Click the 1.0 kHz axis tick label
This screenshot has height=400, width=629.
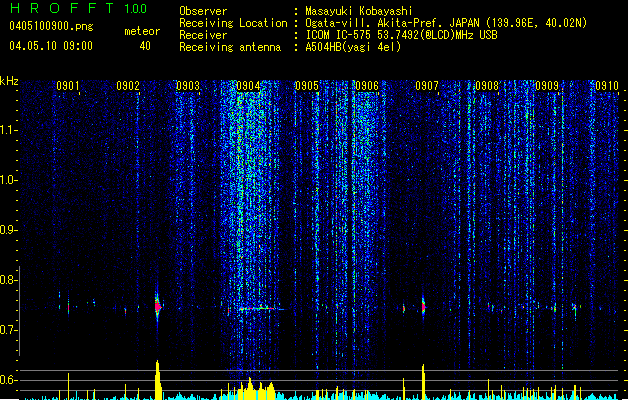click(8, 180)
